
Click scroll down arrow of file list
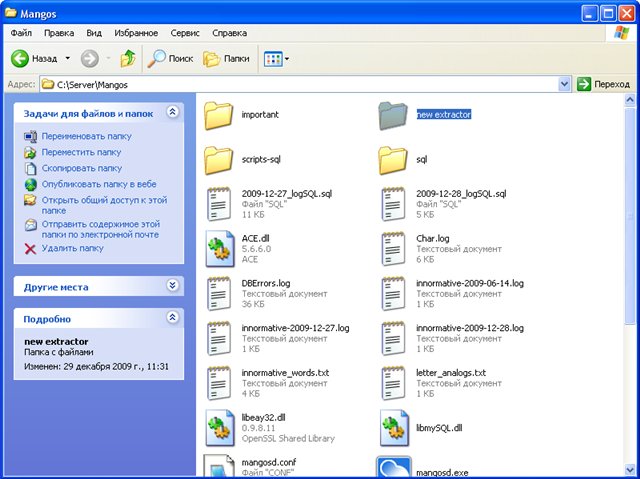tap(630, 470)
